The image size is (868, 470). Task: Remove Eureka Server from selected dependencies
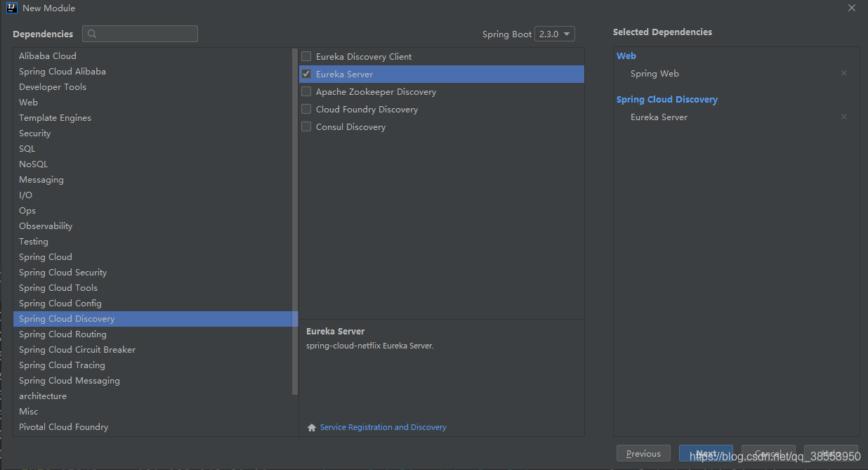[x=844, y=117]
